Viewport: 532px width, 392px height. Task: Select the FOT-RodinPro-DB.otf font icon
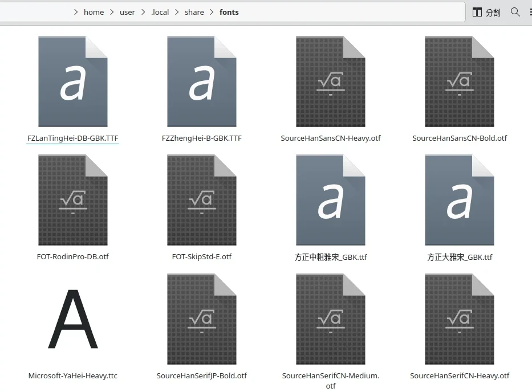click(72, 200)
